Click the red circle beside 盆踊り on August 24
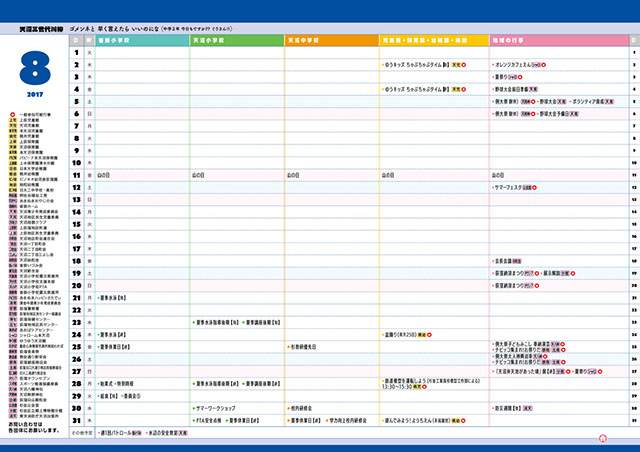The height and width of the screenshot is (452, 640). (429, 334)
